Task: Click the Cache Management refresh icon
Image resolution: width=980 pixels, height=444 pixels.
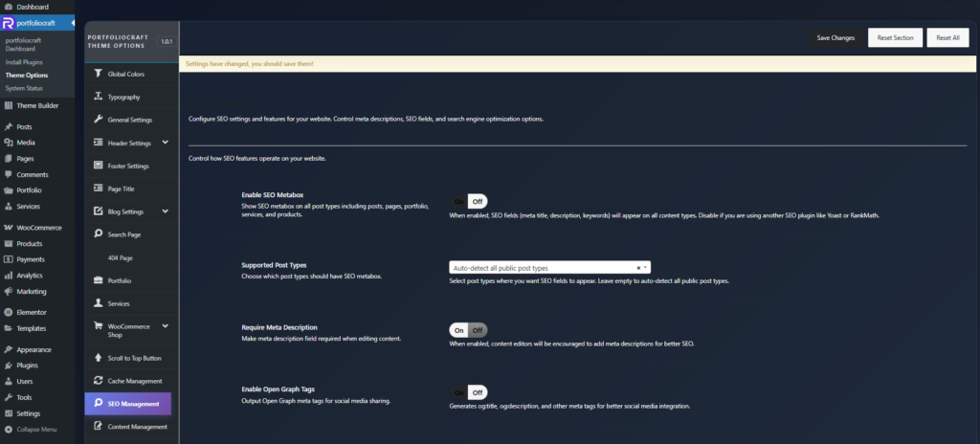Action: (98, 381)
